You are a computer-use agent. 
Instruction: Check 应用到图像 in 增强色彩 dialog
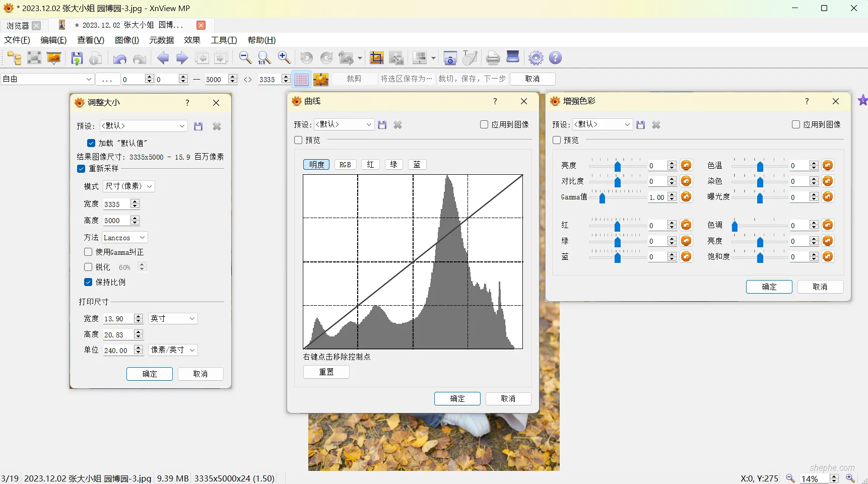(796, 124)
